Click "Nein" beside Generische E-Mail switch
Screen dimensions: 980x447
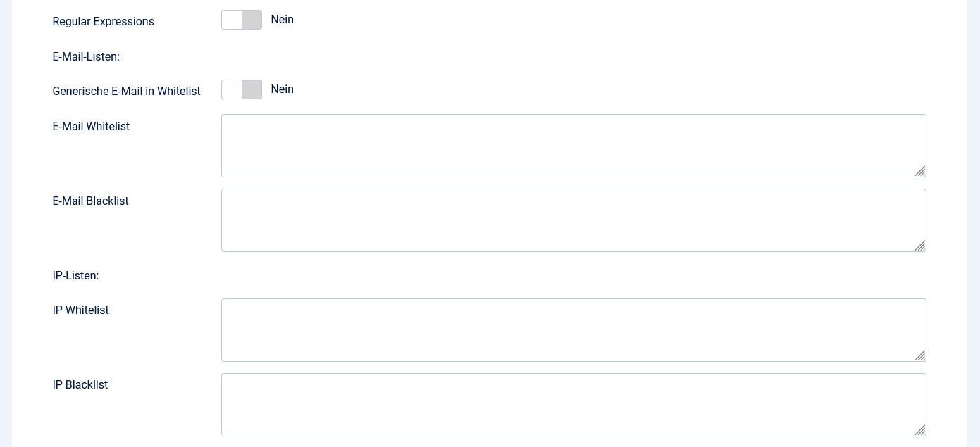[282, 89]
